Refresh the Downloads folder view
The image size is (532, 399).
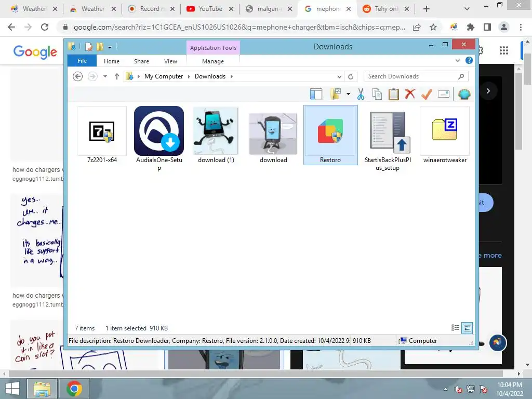pos(351,77)
